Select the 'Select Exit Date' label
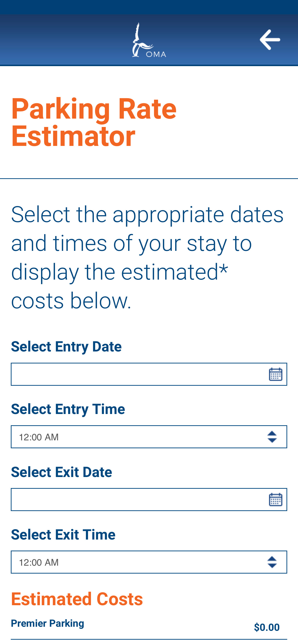The height and width of the screenshot is (644, 298). click(61, 472)
